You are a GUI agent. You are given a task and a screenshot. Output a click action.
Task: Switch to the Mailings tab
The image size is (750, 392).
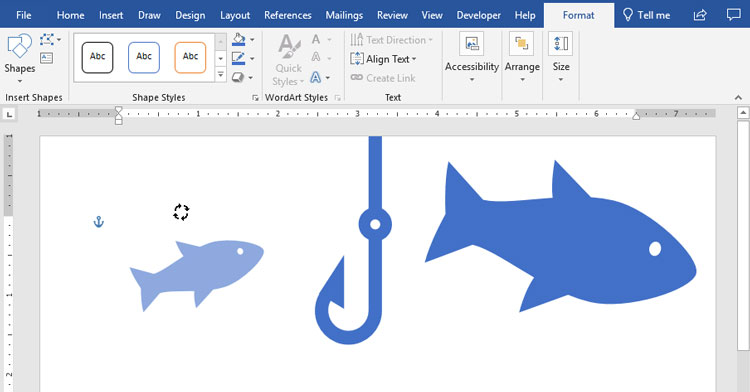coord(344,15)
